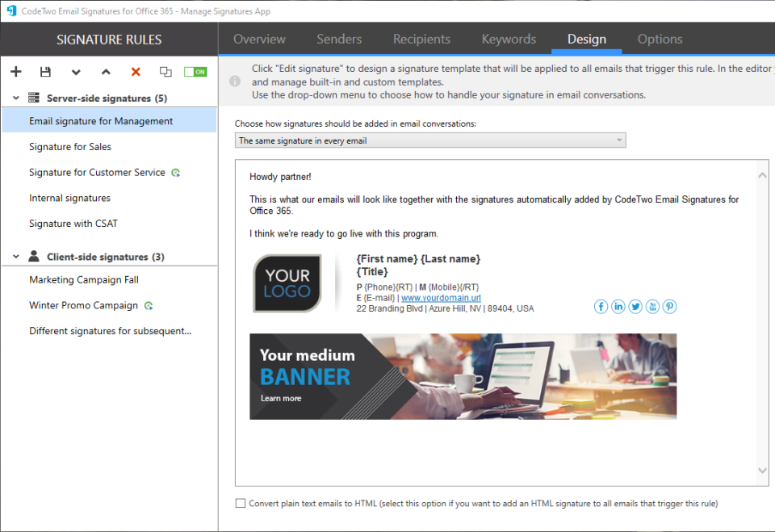The height and width of the screenshot is (532, 775).
Task: Collapse the Client-side signatures group
Action: pyautogui.click(x=16, y=257)
